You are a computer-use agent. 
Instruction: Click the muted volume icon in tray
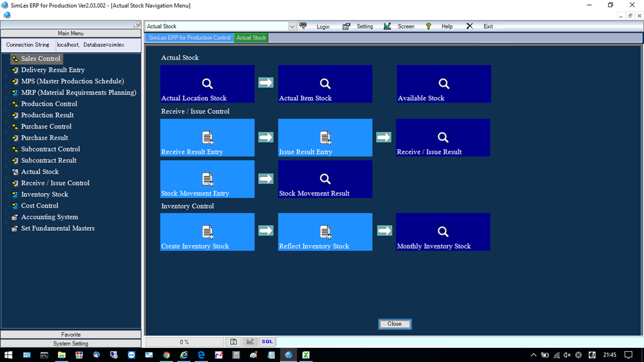pyautogui.click(x=567, y=355)
